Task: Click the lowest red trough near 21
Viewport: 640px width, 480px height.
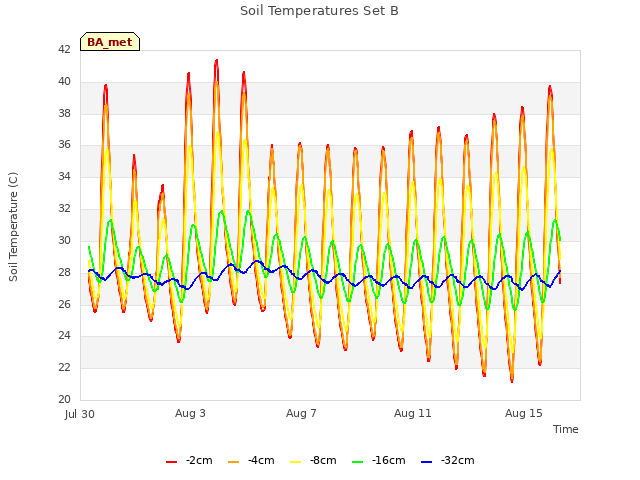Action: 512,381
